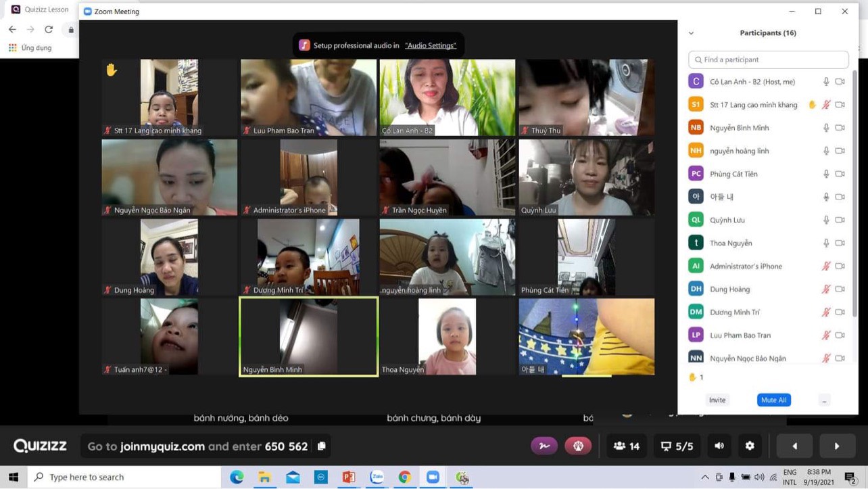Go to the previous Quizizz slide
The image size is (868, 489).
click(x=794, y=446)
